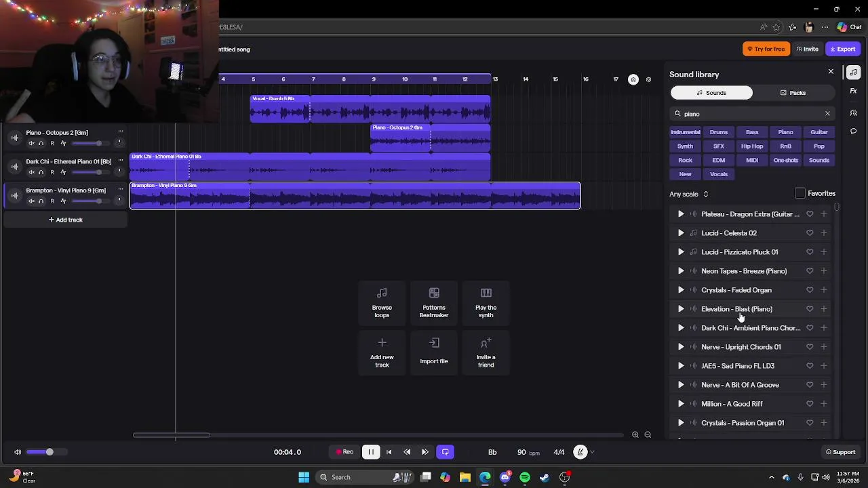Image resolution: width=868 pixels, height=488 pixels.
Task: Open the key selector showing Bb
Action: coord(492,452)
